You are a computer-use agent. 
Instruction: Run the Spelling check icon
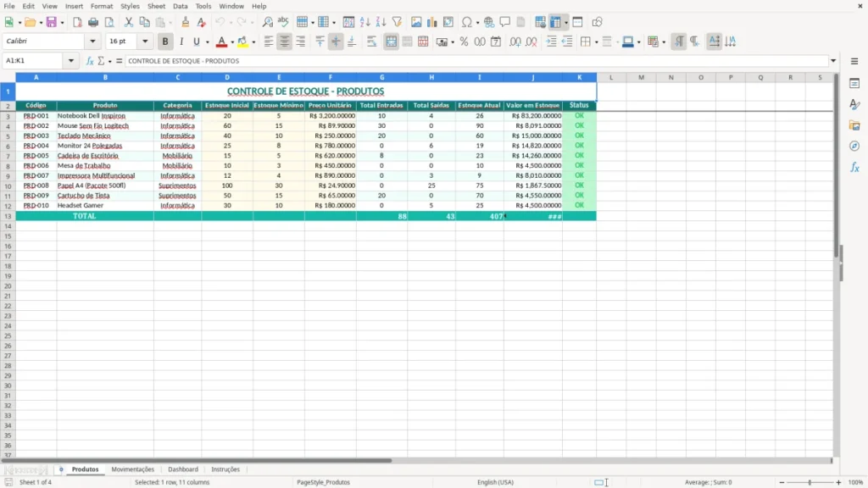(283, 22)
